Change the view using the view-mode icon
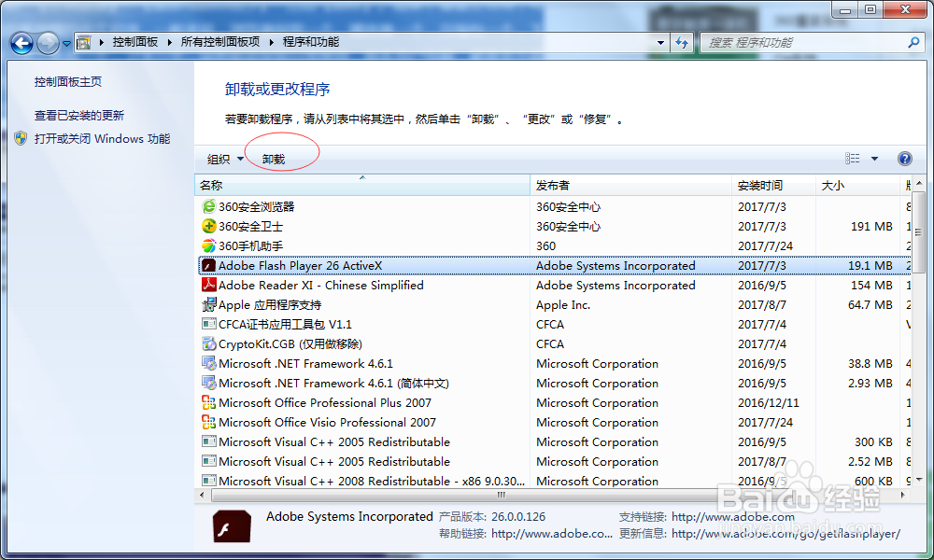This screenshot has height=560, width=934. point(853,159)
